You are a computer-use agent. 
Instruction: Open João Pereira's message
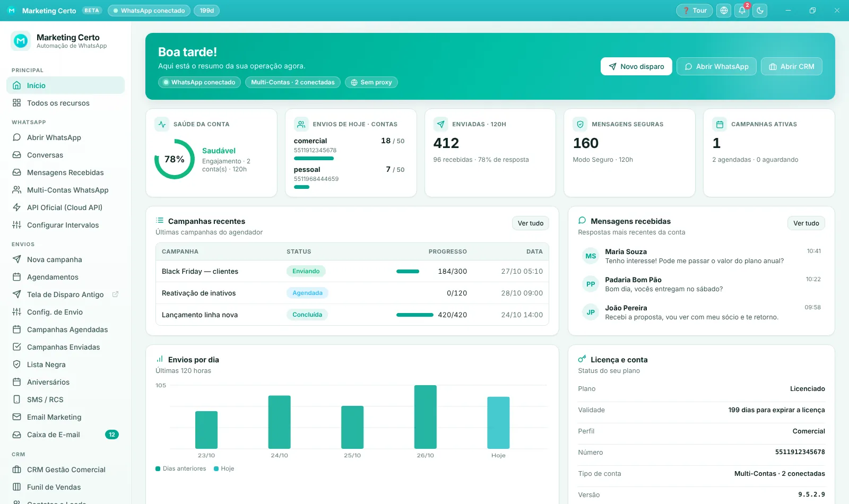701,312
